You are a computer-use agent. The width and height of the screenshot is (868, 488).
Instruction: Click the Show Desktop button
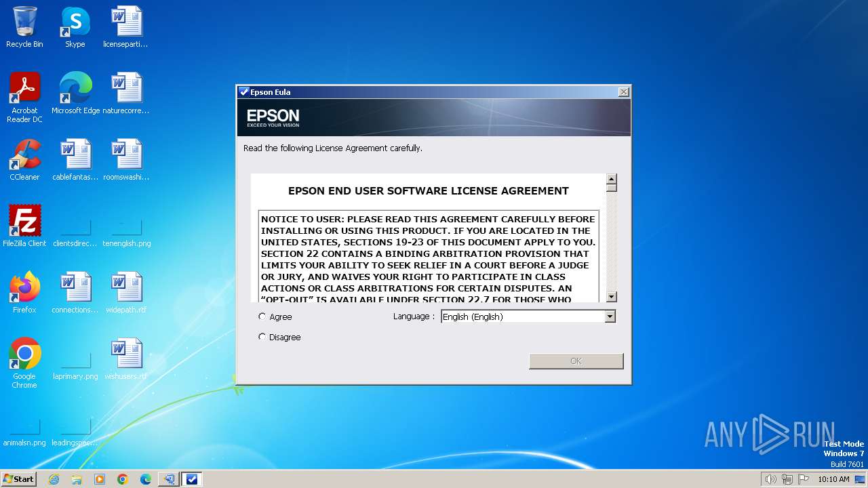tap(861, 479)
